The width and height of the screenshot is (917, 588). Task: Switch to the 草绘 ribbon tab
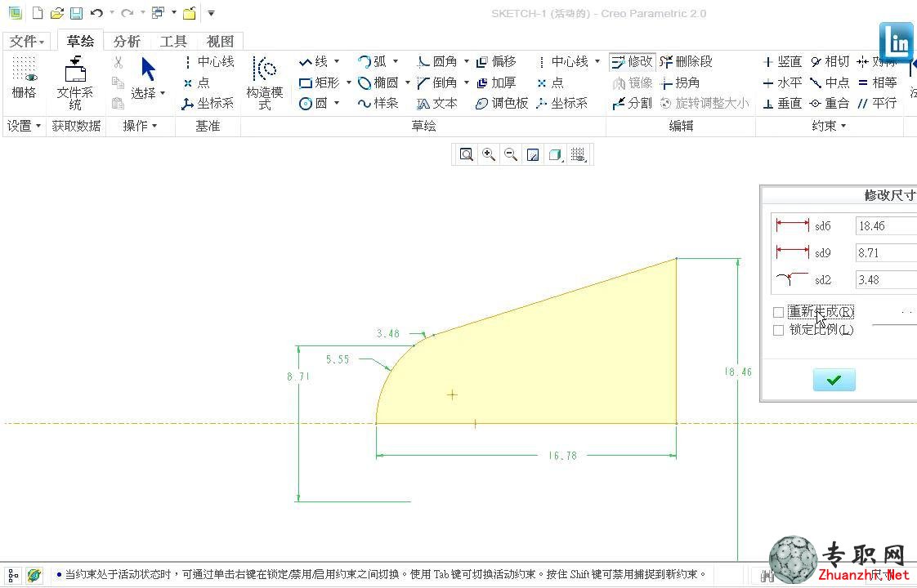click(x=80, y=41)
